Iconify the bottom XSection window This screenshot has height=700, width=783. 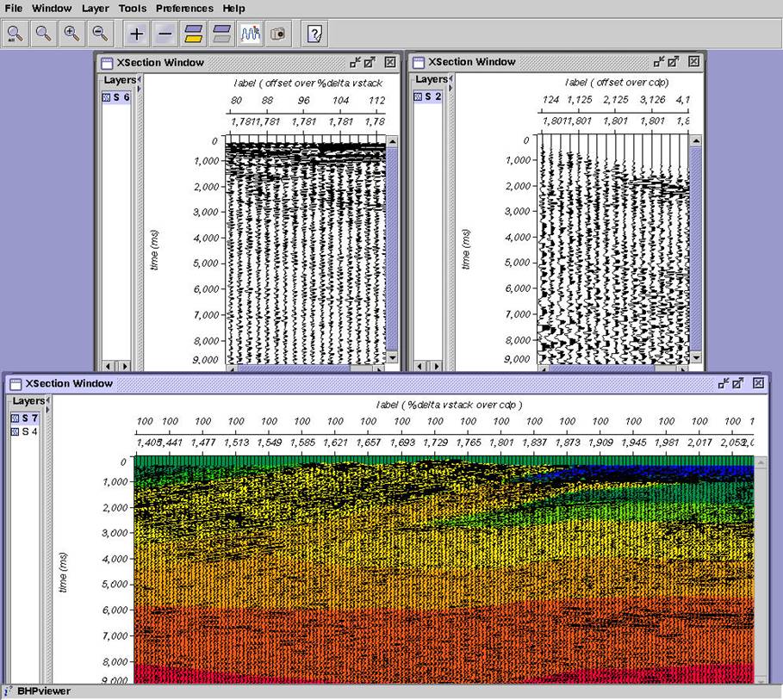(723, 383)
